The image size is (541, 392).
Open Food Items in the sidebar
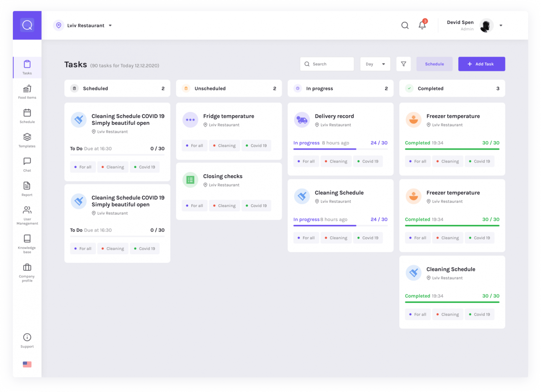tap(27, 92)
